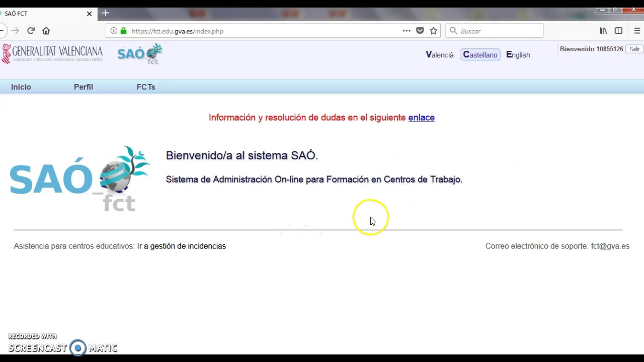Click the forward navigation arrow

(16, 31)
